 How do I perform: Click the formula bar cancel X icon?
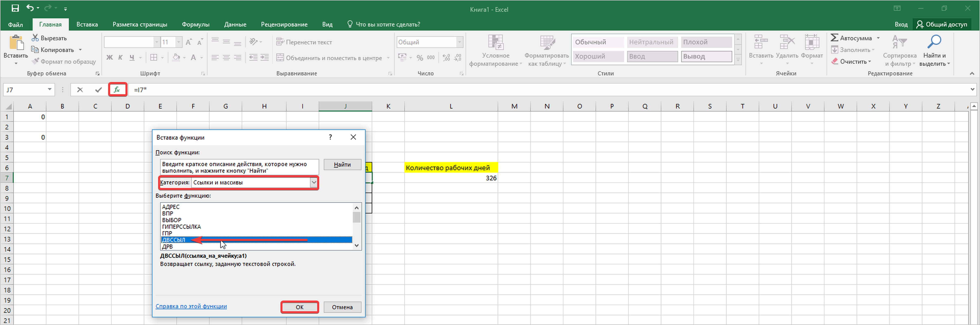pyautogui.click(x=79, y=90)
